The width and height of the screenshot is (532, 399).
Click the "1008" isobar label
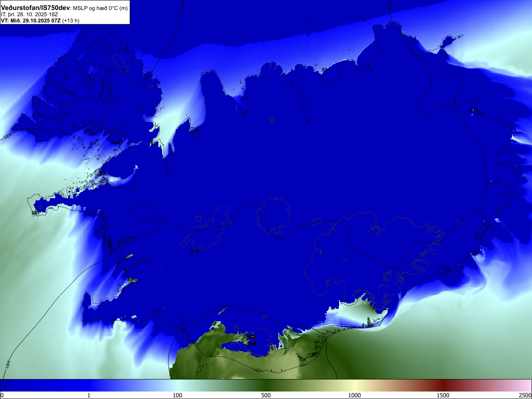(x=7, y=136)
